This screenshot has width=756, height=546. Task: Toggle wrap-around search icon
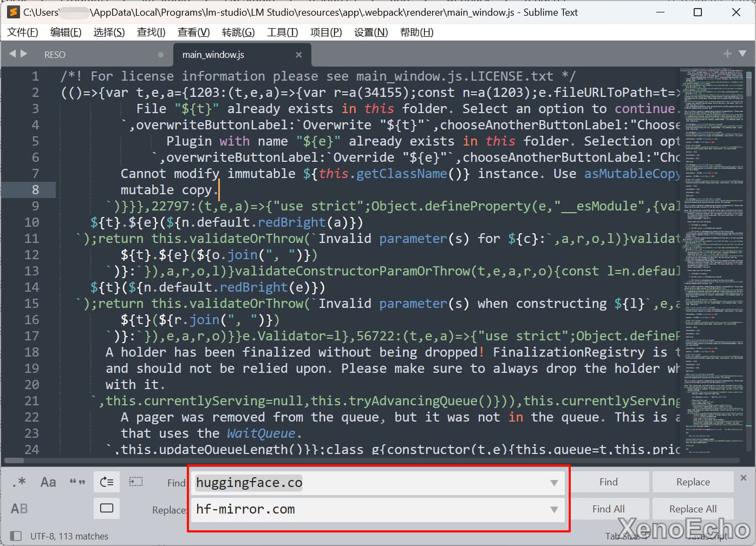tap(107, 482)
